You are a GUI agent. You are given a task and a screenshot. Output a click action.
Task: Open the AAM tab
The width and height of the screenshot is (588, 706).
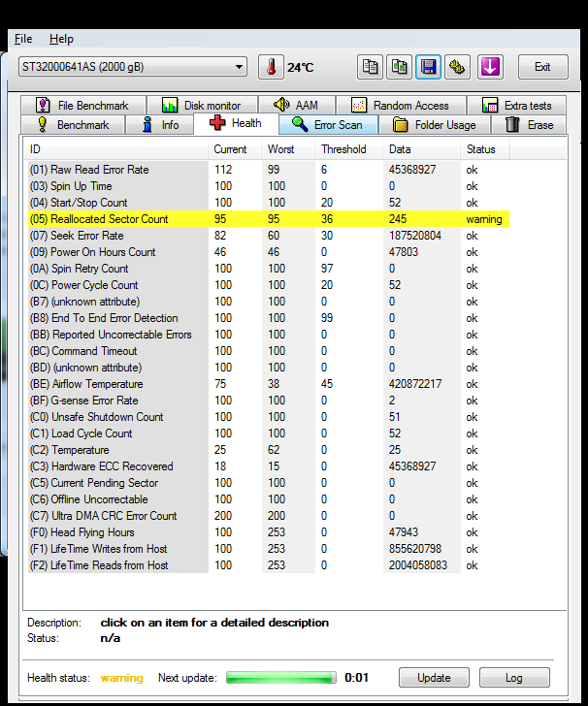pyautogui.click(x=296, y=105)
